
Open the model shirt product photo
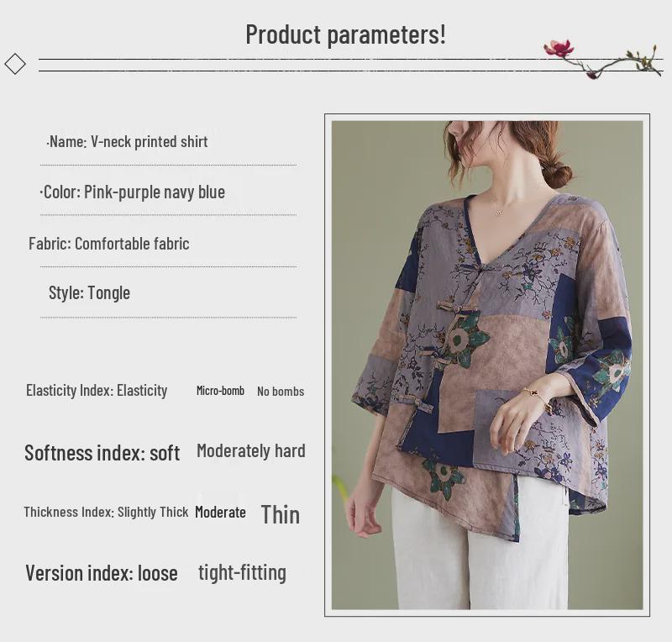tap(487, 365)
